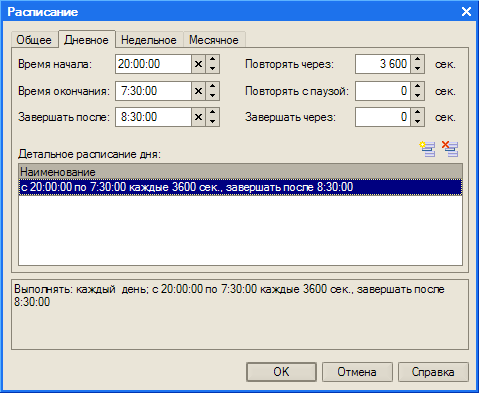This screenshot has height=393, width=479.
Task: Clear the Время окончания field
Action: 198,91
